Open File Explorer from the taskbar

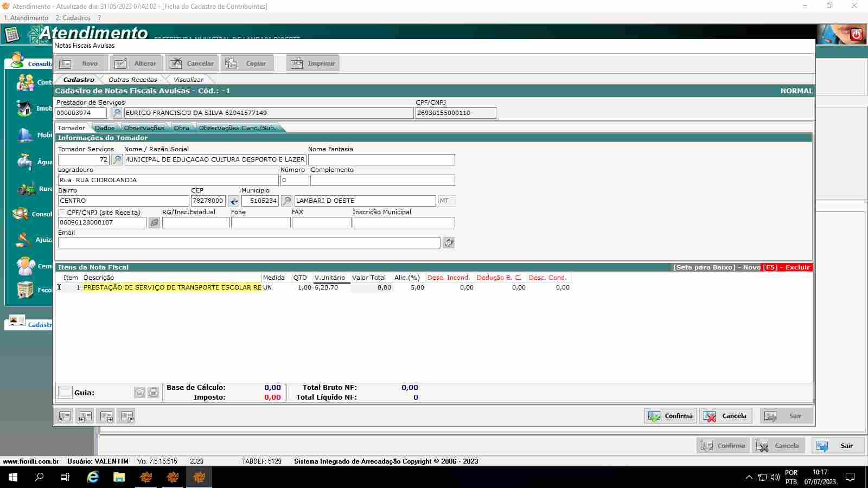point(119,477)
